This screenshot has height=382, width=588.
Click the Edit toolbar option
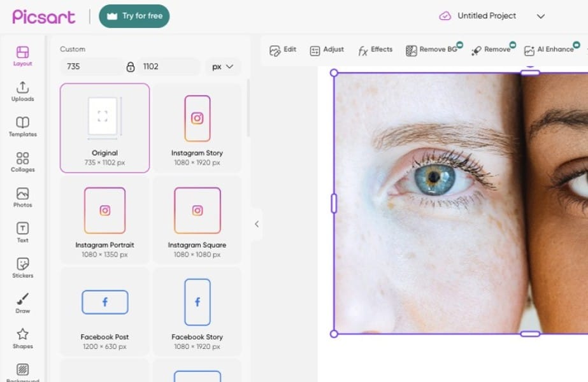pyautogui.click(x=283, y=50)
